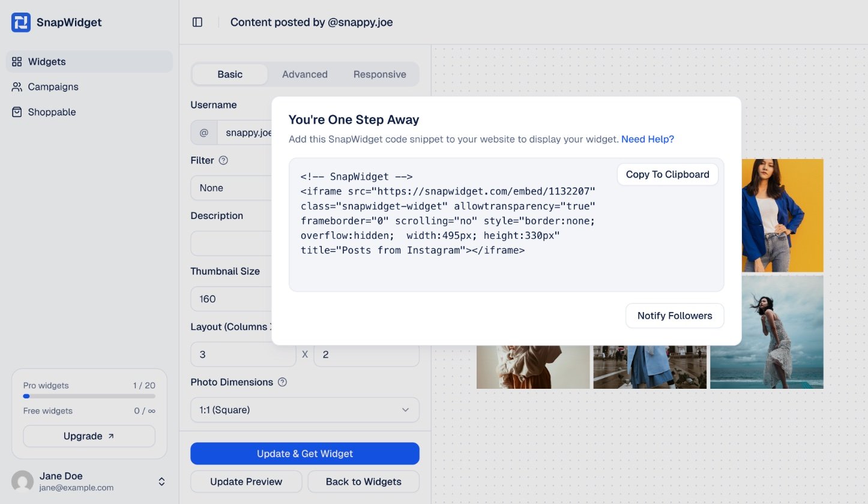Click the SnapWidget logo icon

[x=21, y=23]
